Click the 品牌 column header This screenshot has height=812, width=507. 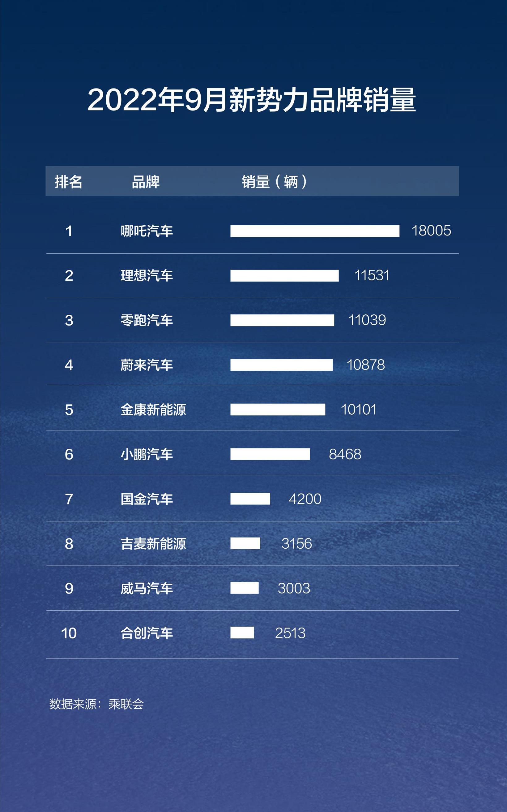[146, 182]
